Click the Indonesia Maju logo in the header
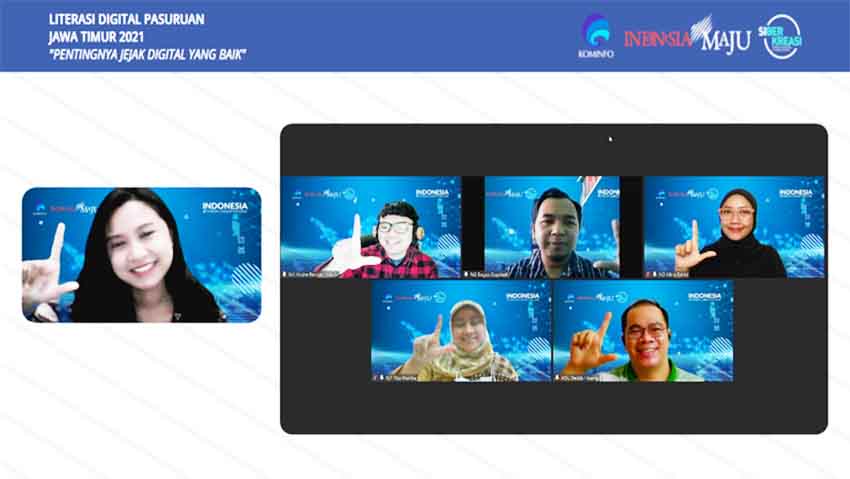 coord(687,35)
